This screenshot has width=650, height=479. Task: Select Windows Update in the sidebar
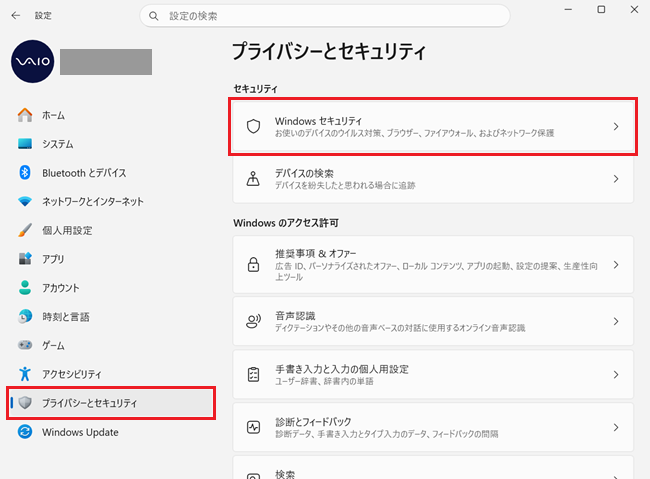pos(111,432)
